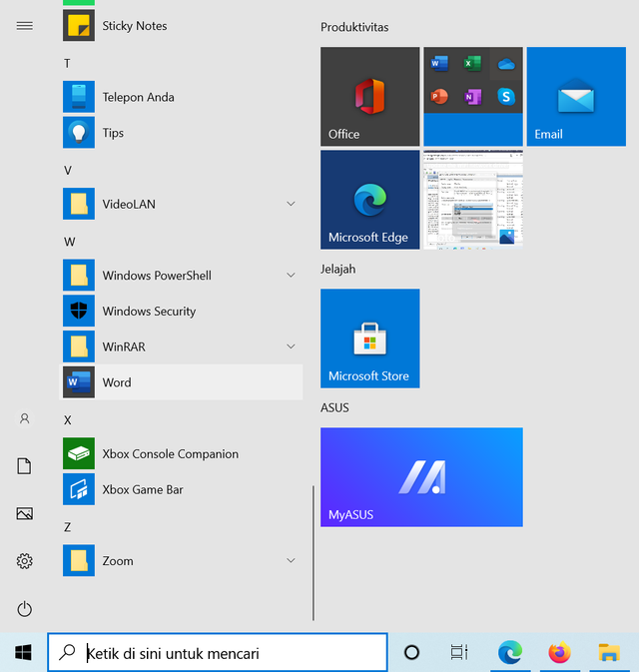Click the Jelajah group heading
The height and width of the screenshot is (672, 639).
point(338,270)
